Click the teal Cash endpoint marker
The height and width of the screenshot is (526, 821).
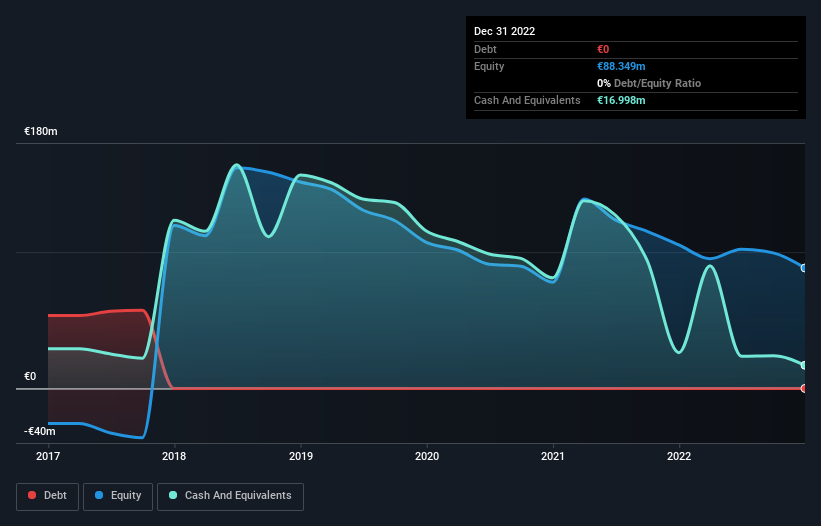point(804,365)
